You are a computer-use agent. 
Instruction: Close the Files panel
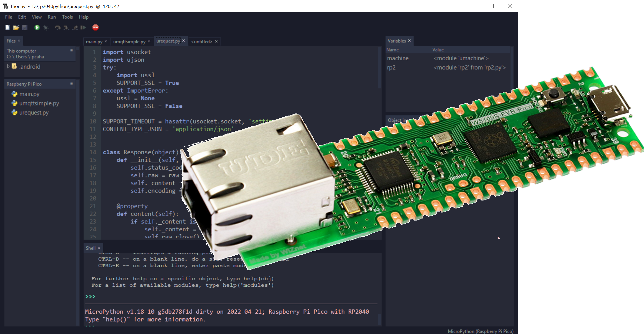click(x=19, y=41)
